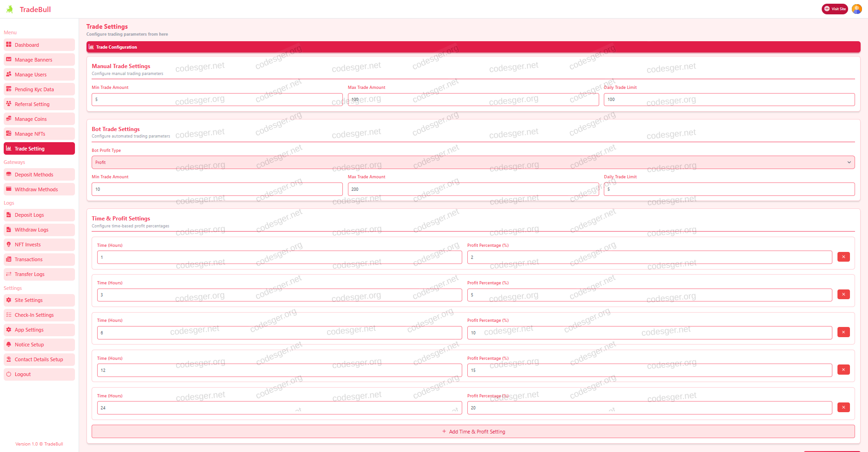The image size is (868, 452).
Task: Remove the 24-hour time profit row
Action: (843, 408)
